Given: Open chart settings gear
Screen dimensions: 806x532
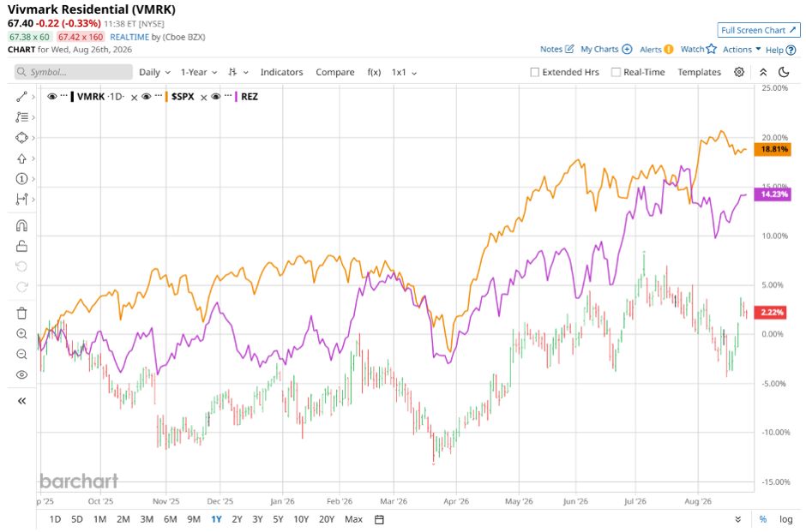Looking at the screenshot, I should click(x=739, y=72).
